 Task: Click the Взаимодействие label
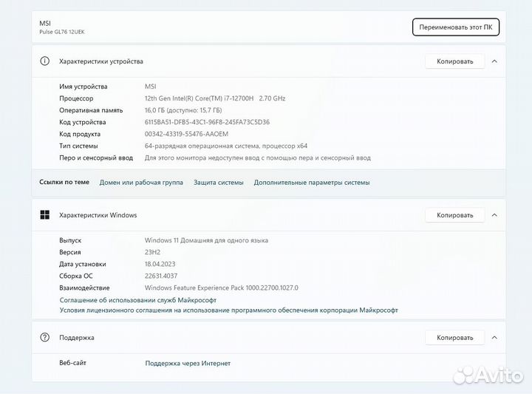pos(84,288)
